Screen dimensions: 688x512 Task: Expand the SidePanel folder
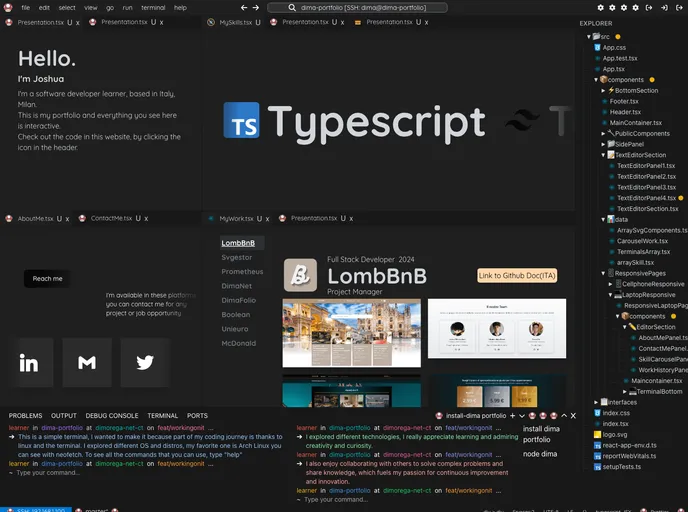coord(603,144)
